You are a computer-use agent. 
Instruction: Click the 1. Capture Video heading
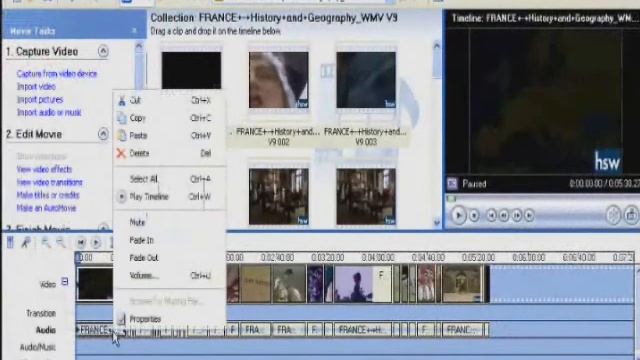pyautogui.click(x=42, y=51)
